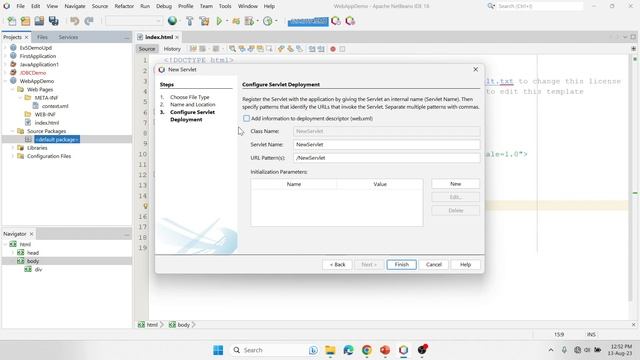Show hidden system tray icons chevron

click(x=551, y=350)
